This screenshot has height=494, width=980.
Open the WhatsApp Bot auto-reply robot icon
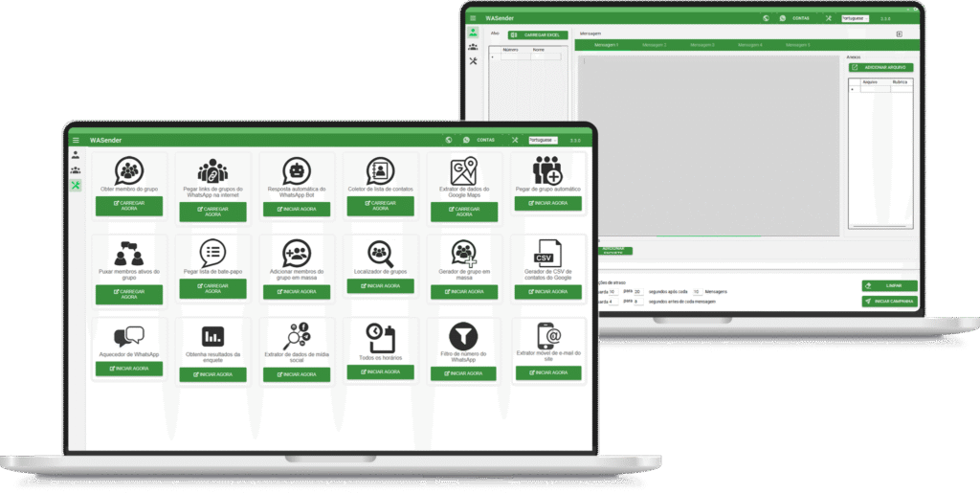(297, 170)
